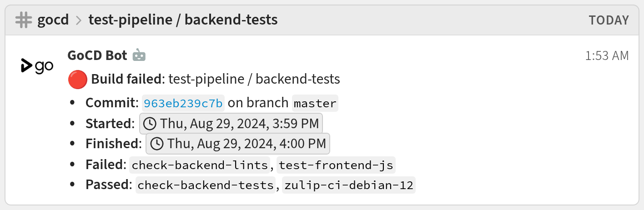The width and height of the screenshot is (644, 210).
Task: Click the check-backend-tests passed job label
Action: tap(206, 185)
